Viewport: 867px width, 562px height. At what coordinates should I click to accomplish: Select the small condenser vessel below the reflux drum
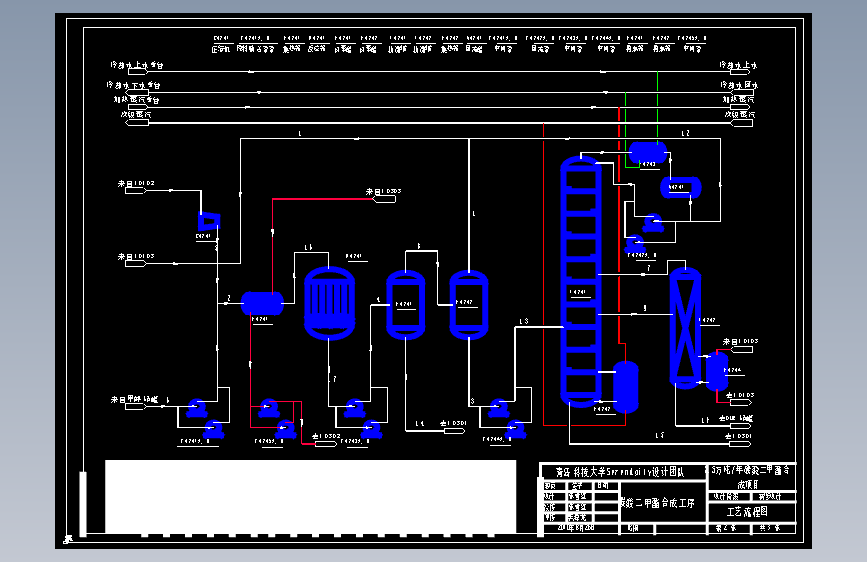tap(681, 188)
